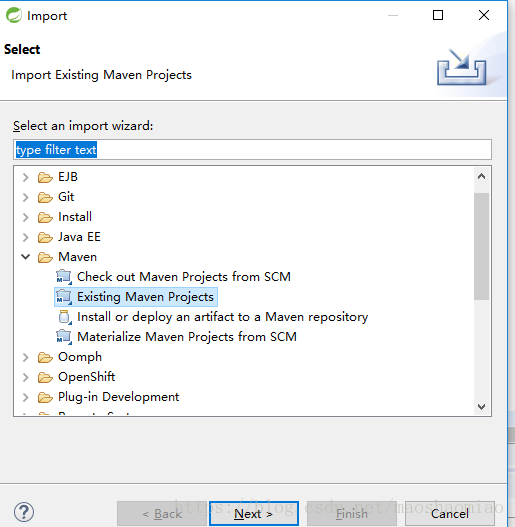Expand the Install category
The height and width of the screenshot is (527, 515).
[26, 217]
